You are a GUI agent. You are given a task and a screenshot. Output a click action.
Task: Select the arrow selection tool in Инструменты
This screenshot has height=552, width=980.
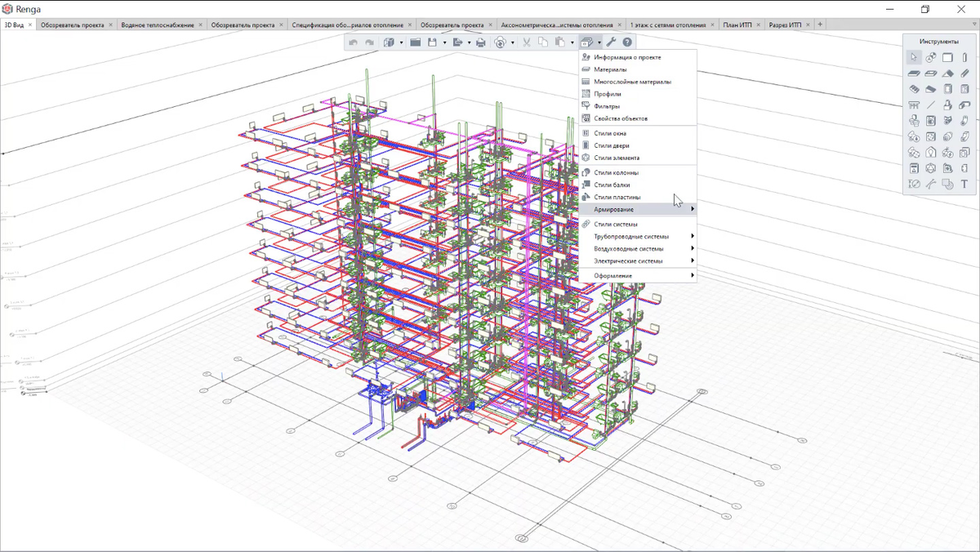pyautogui.click(x=914, y=57)
